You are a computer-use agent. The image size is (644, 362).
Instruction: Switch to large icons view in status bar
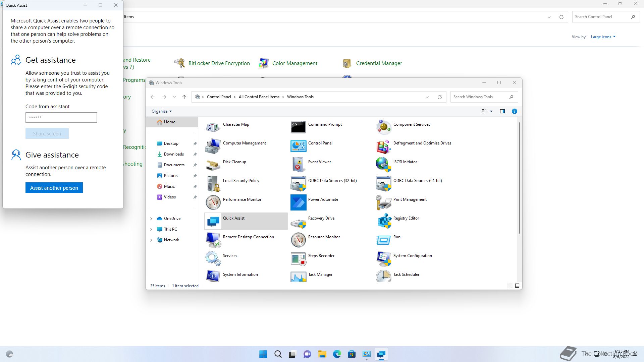click(517, 286)
